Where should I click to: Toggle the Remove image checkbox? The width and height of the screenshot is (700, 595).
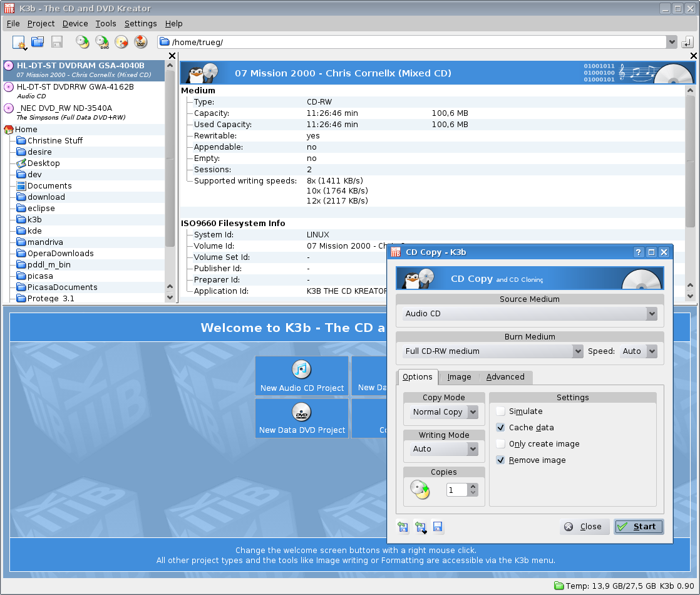point(501,460)
